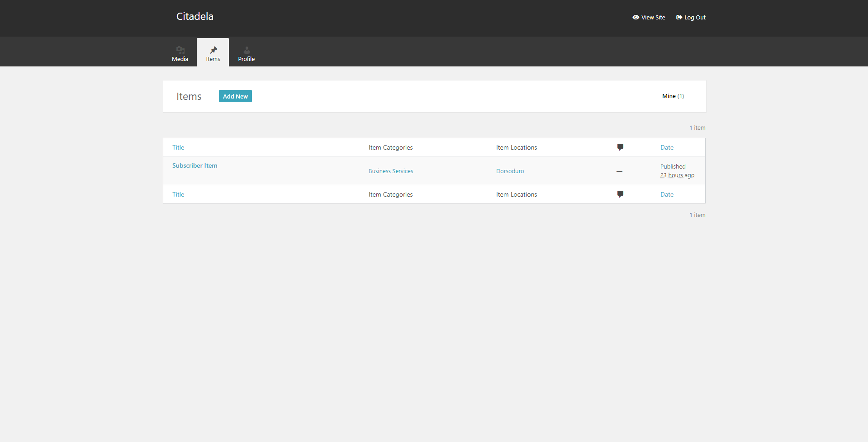Click the Items page heading
868x442 pixels.
[189, 96]
